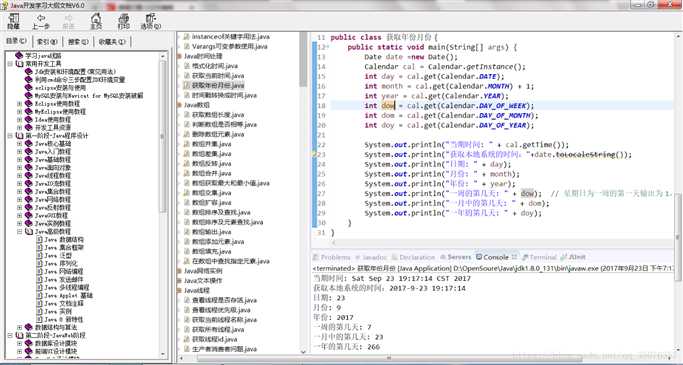Image resolution: width=683 pixels, height=365 pixels.
Task: Click the Java集合教程 book icon
Action: click(x=29, y=191)
